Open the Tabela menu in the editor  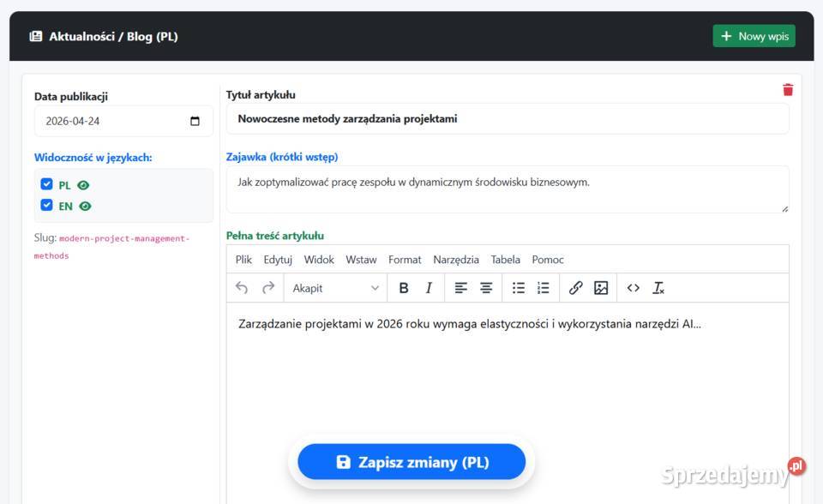pyautogui.click(x=505, y=259)
